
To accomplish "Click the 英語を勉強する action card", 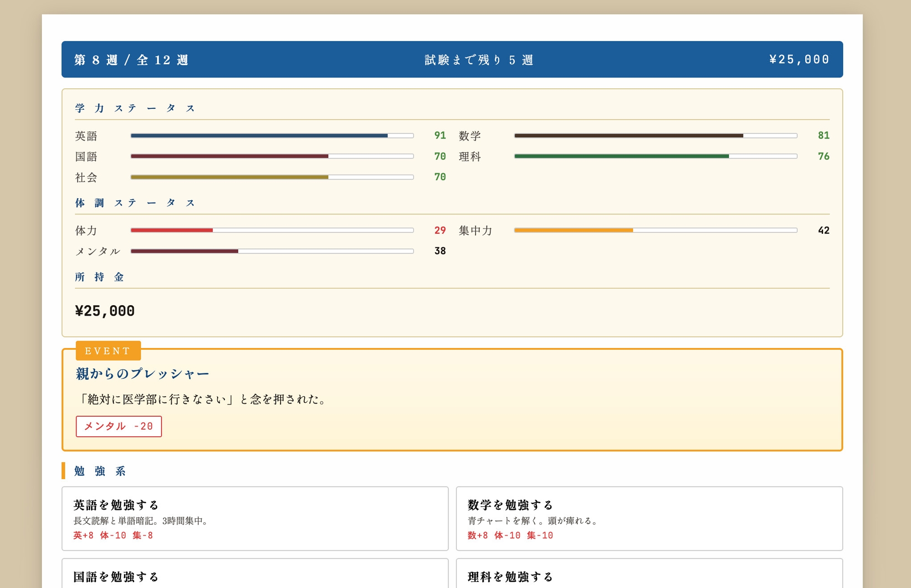I will [x=255, y=518].
